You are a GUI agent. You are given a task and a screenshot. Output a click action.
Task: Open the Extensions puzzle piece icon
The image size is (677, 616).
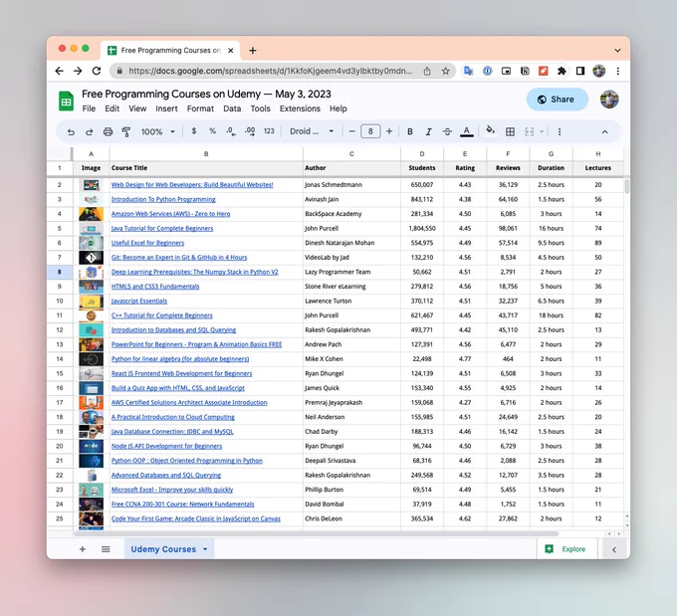562,71
